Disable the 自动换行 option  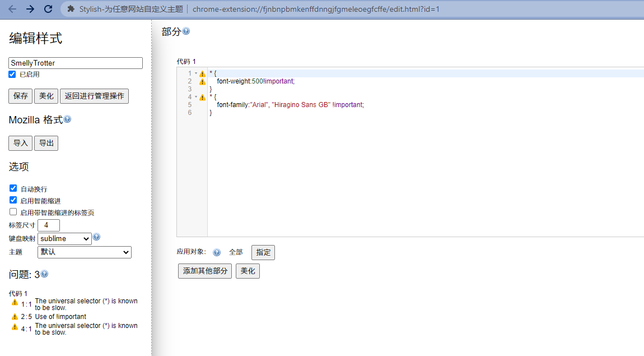point(13,188)
